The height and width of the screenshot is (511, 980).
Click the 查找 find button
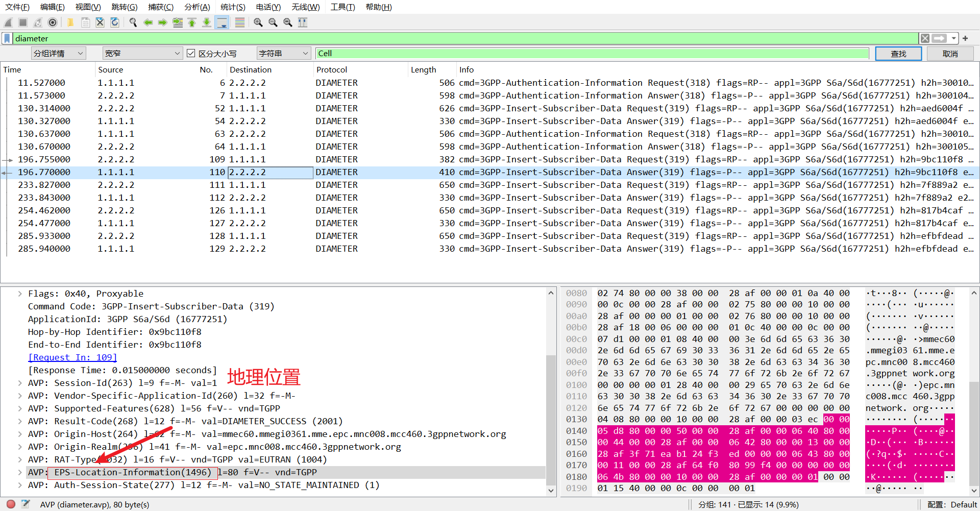pyautogui.click(x=898, y=54)
